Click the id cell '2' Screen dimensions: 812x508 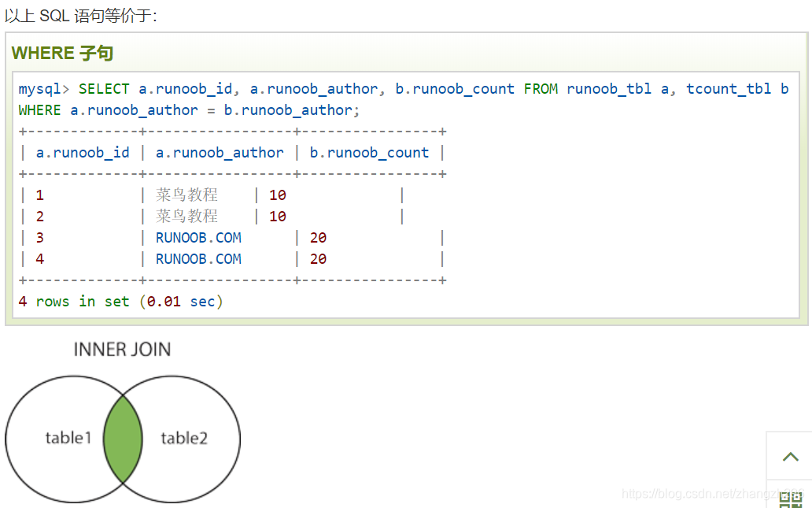click(40, 217)
